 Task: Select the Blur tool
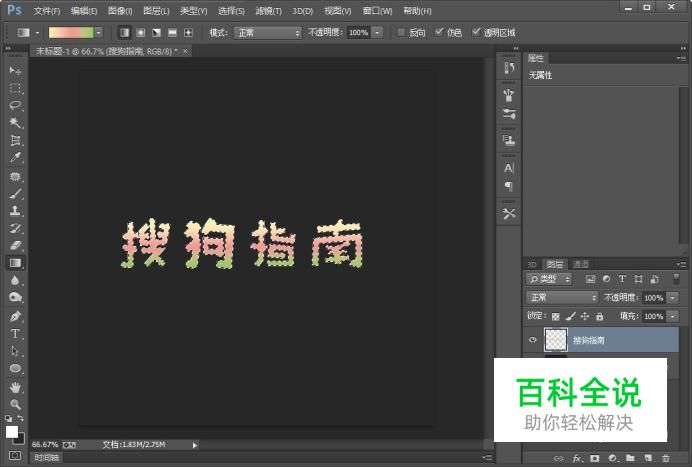tap(15, 281)
